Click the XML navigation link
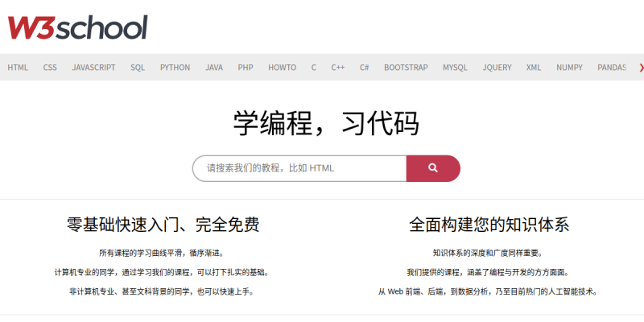 point(534,68)
